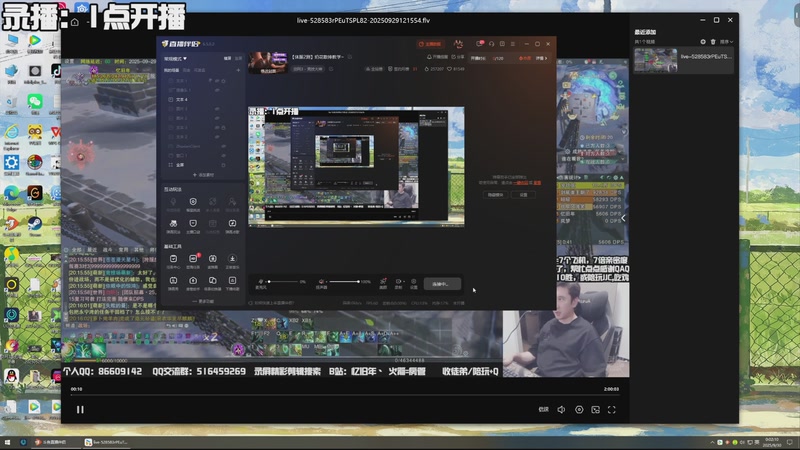Open the orange 主播数据 button in title bar
Screen dimensions: 800x450
(x=430, y=44)
